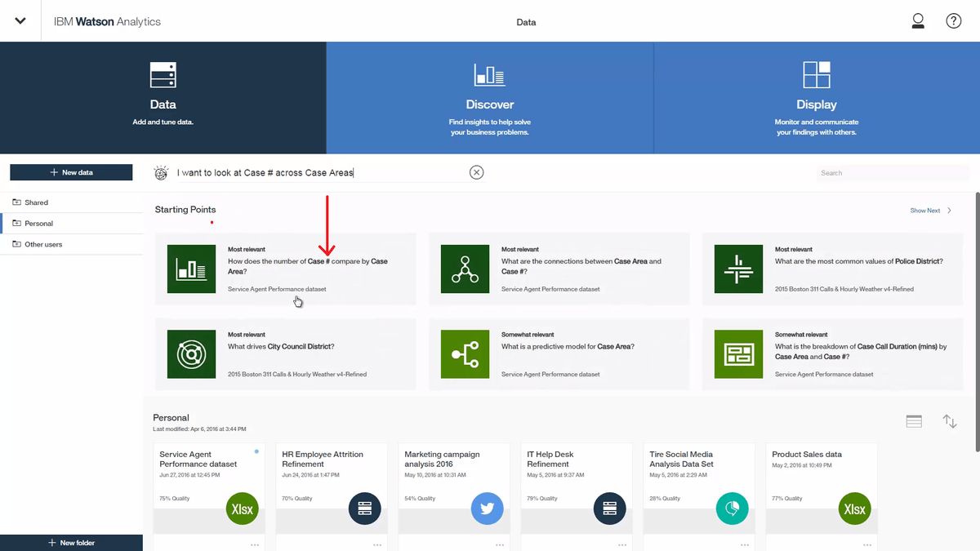Click the teal chart icon on Tire Social Media
Image resolution: width=980 pixels, height=551 pixels.
coord(733,509)
